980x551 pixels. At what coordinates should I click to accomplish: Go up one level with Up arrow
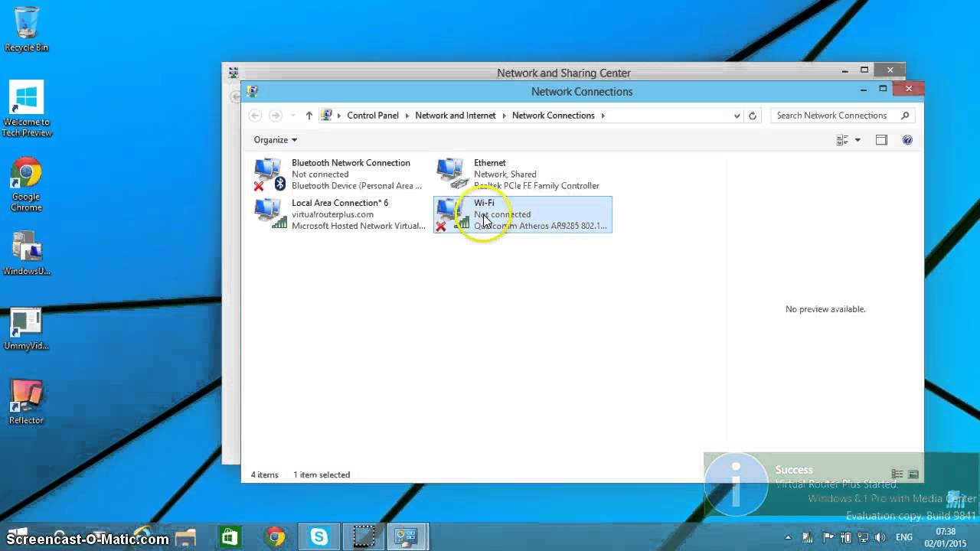[309, 116]
